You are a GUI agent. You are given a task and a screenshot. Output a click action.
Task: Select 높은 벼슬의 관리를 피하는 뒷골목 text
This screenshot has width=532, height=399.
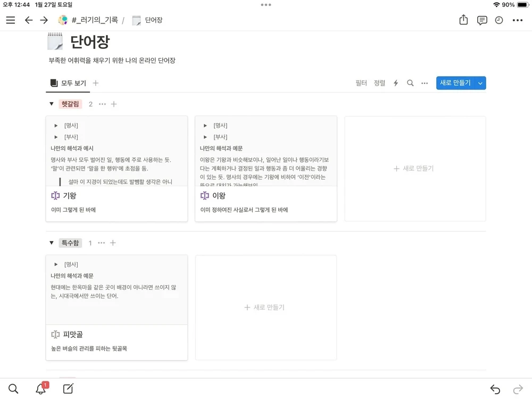tap(89, 349)
